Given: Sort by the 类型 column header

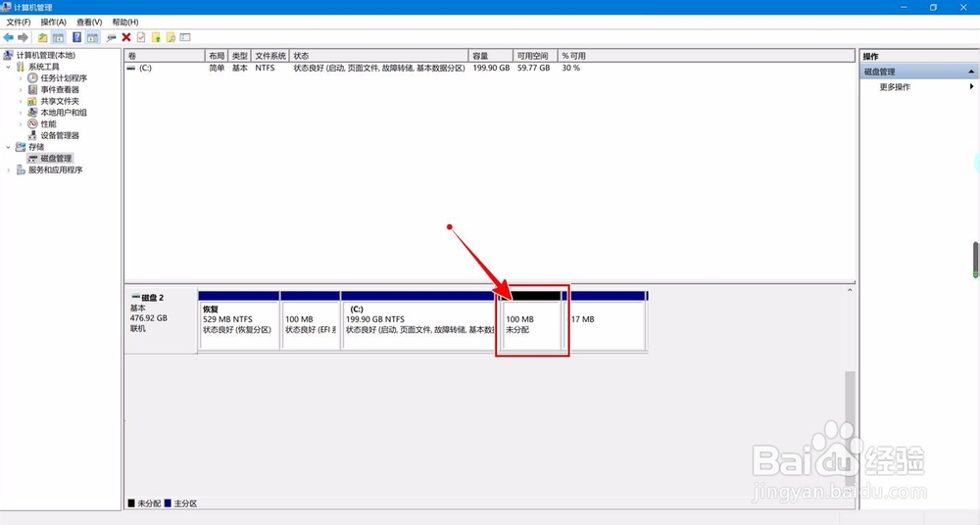Looking at the screenshot, I should (239, 56).
